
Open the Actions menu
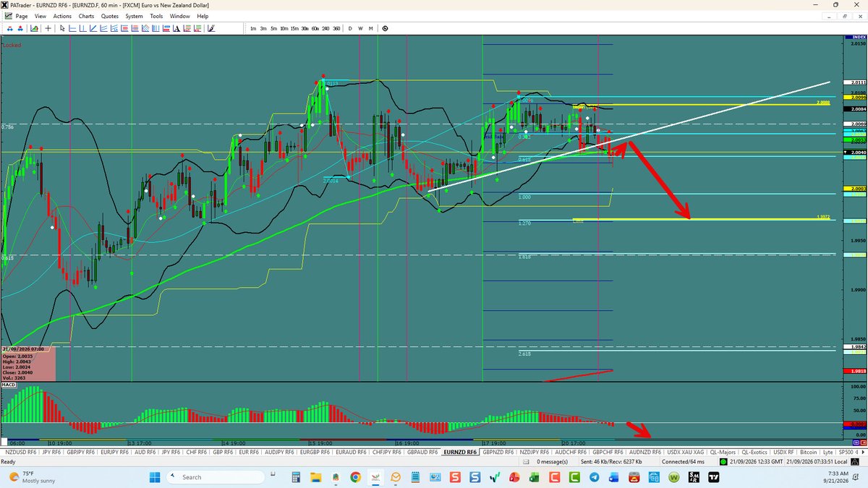62,16
